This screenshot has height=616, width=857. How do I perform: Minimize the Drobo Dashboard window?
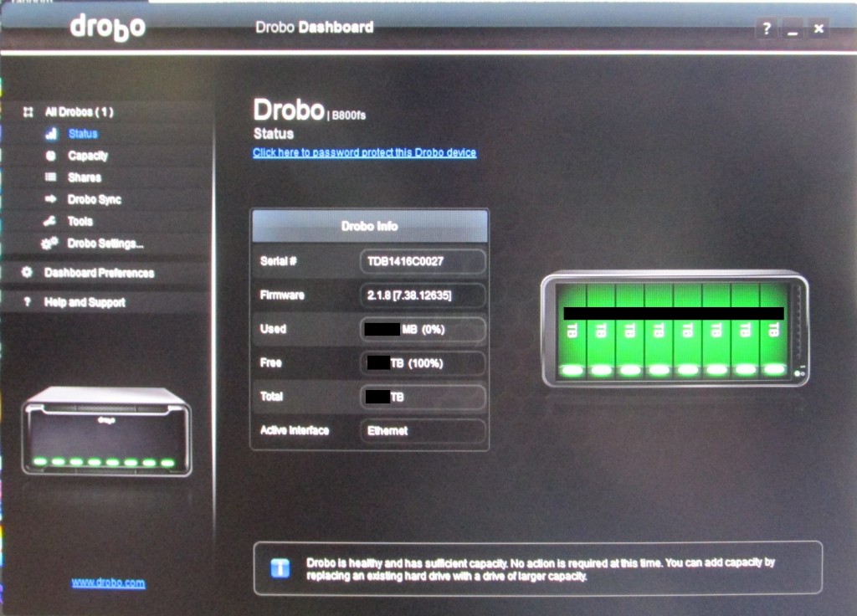(793, 28)
